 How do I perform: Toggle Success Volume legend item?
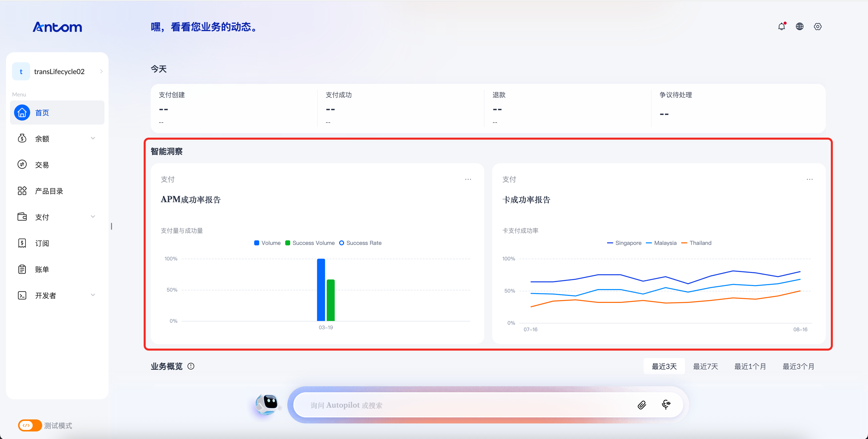coord(310,243)
